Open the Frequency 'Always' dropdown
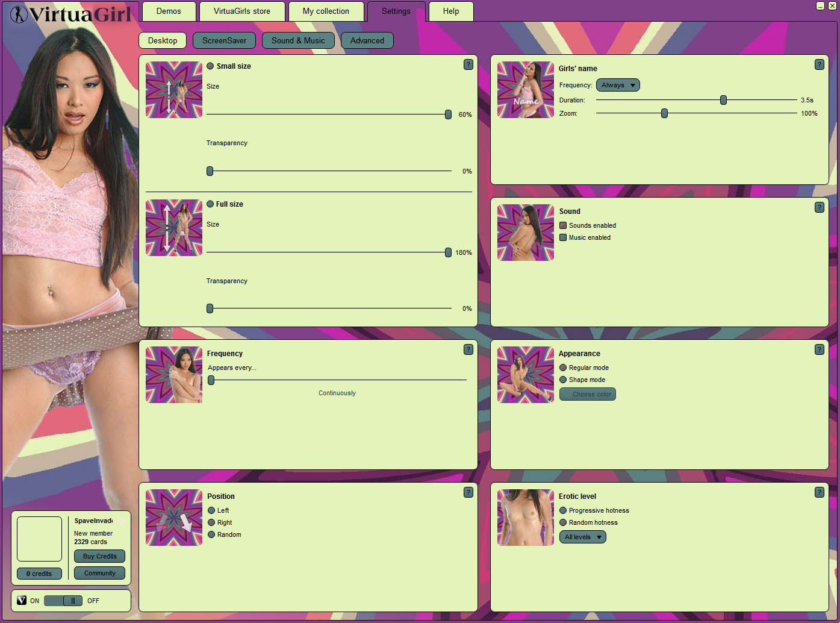Image resolution: width=840 pixels, height=623 pixels. [x=618, y=85]
